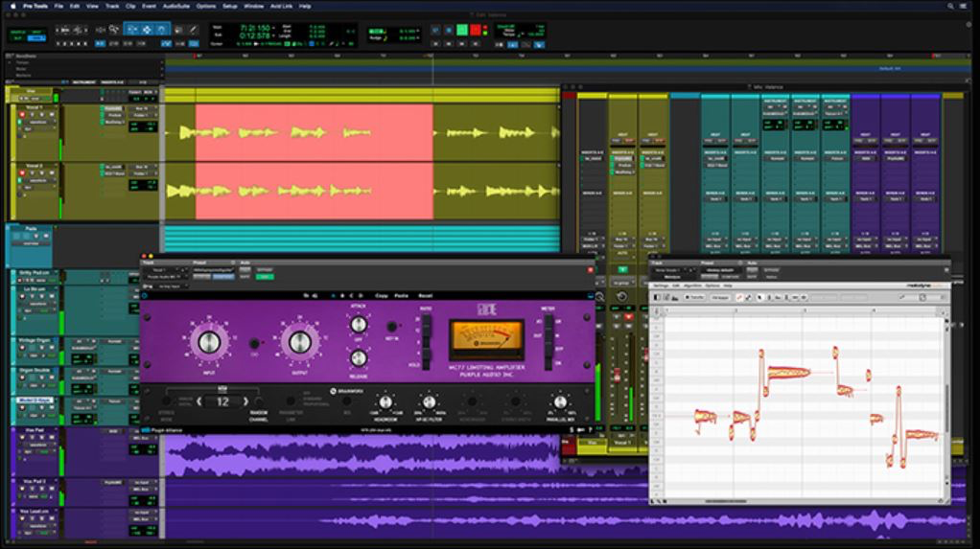Open the Window menu
This screenshot has height=549, width=980.
pos(253,6)
